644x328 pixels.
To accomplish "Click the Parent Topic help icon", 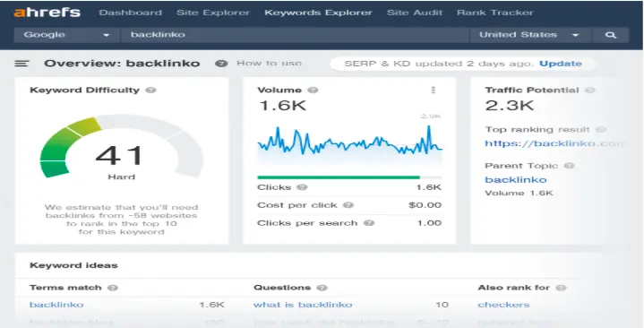I will point(569,166).
